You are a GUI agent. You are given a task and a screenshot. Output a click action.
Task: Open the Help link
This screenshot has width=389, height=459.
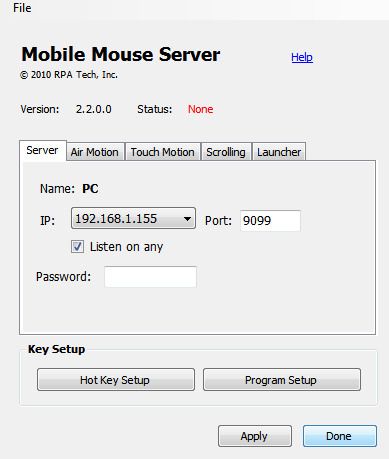302,57
